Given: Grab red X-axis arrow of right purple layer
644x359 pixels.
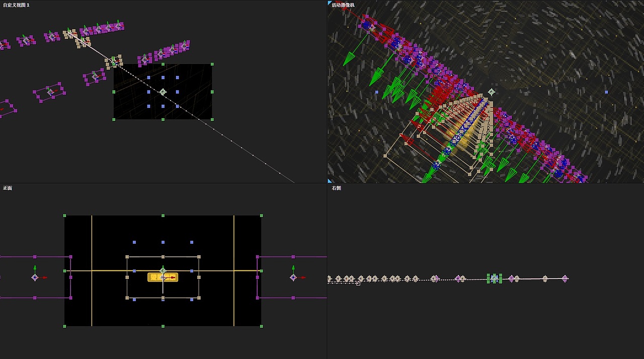Looking at the screenshot, I should point(302,277).
